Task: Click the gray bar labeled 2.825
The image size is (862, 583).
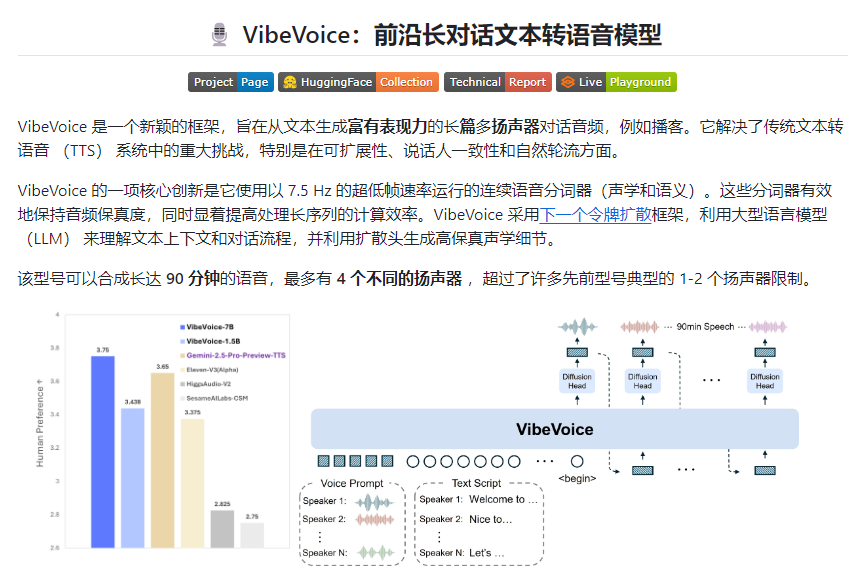Action: tap(222, 529)
